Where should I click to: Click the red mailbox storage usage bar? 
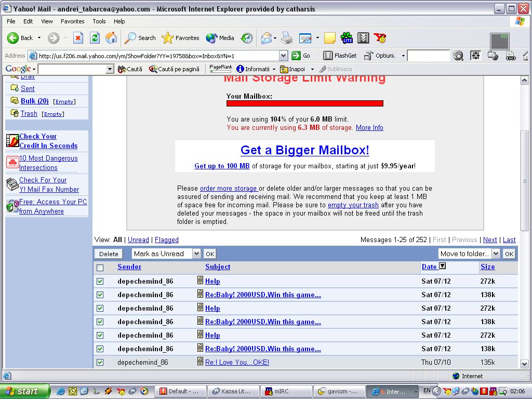point(304,103)
